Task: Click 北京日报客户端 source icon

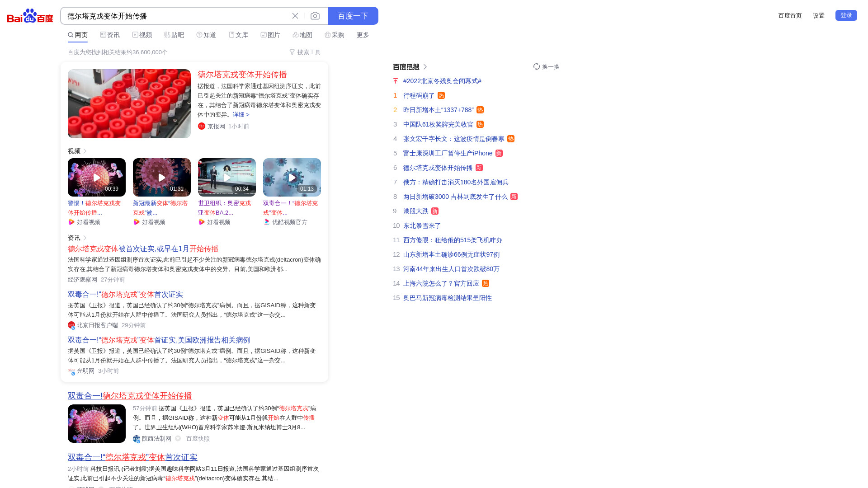Action: [x=71, y=325]
